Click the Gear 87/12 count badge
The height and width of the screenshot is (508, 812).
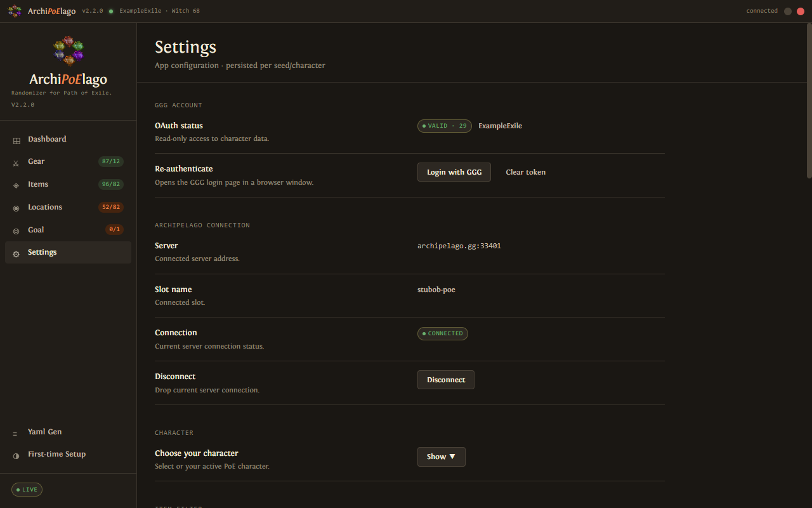111,161
